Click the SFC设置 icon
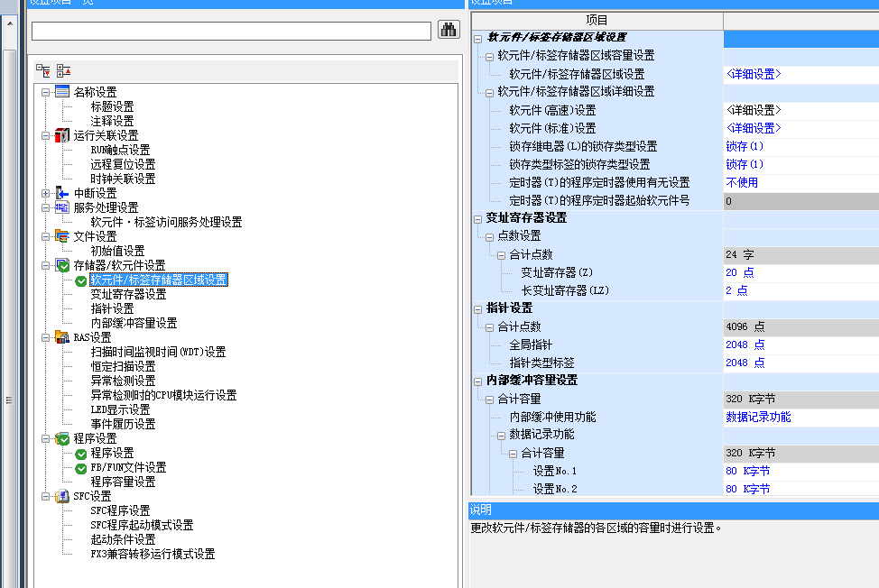Screen dimensions: 879x588 pos(62,496)
